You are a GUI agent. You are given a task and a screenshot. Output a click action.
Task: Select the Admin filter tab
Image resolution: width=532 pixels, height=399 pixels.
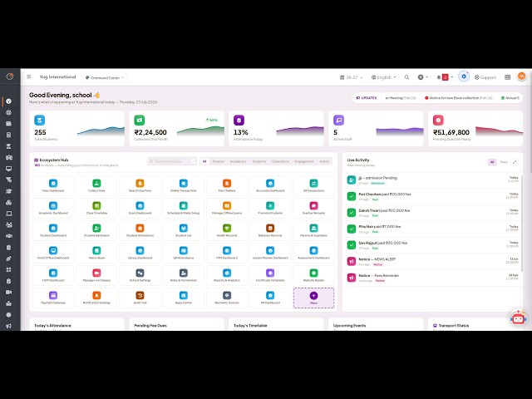click(x=324, y=161)
